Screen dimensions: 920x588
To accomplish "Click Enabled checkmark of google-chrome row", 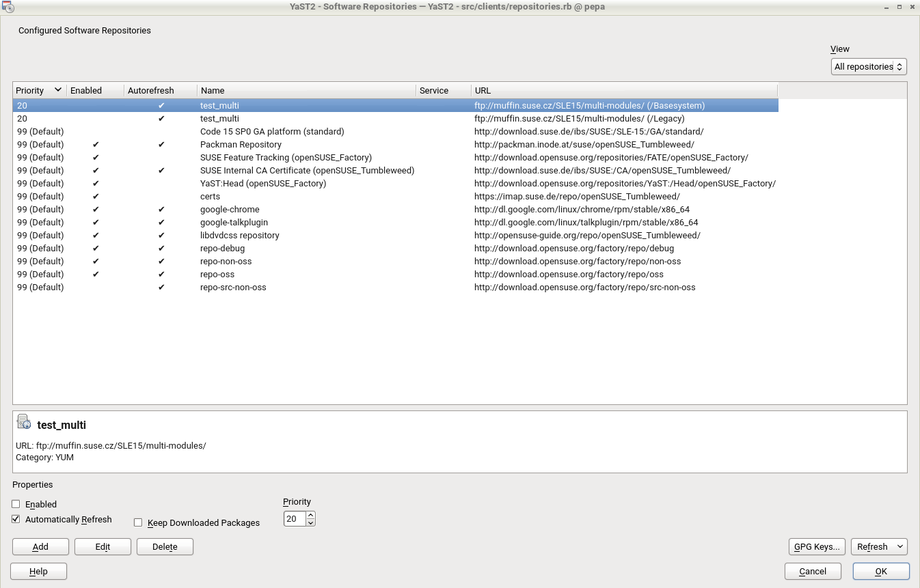I will 96,210.
